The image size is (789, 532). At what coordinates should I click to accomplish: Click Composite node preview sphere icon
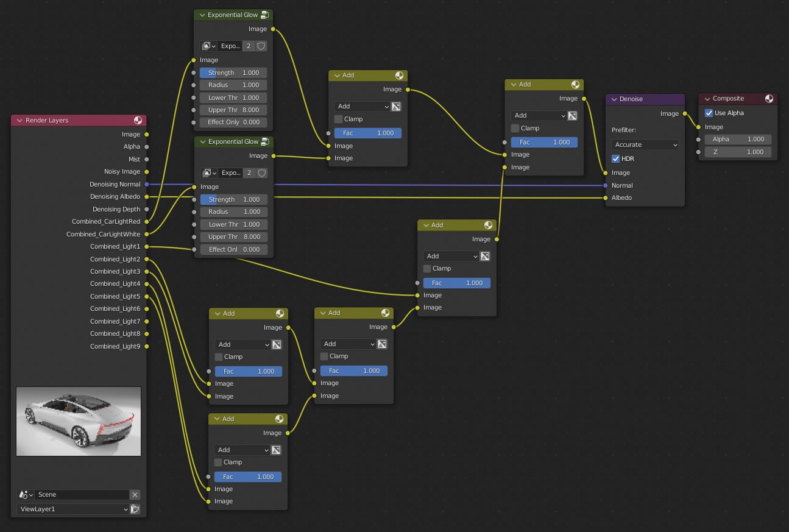point(769,98)
